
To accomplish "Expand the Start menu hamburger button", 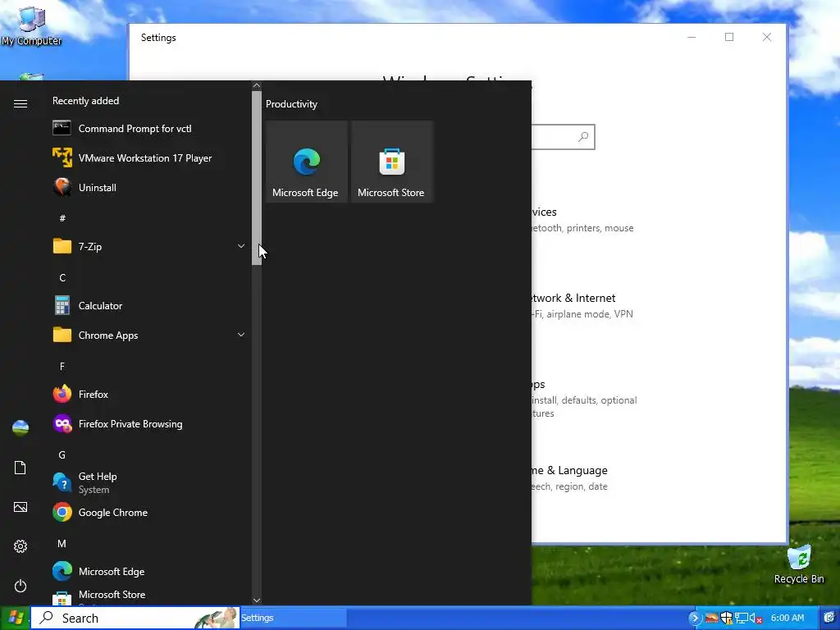I will click(21, 103).
